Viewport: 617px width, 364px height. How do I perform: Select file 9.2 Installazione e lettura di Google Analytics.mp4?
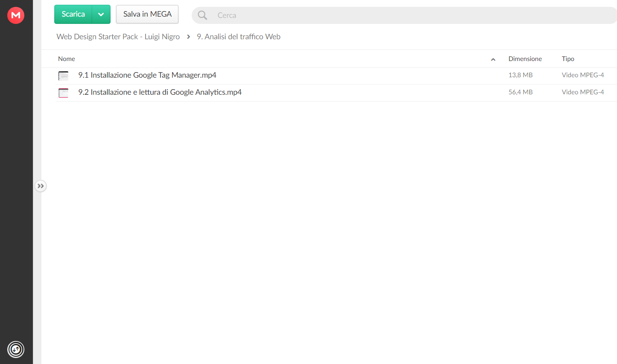(336, 93)
